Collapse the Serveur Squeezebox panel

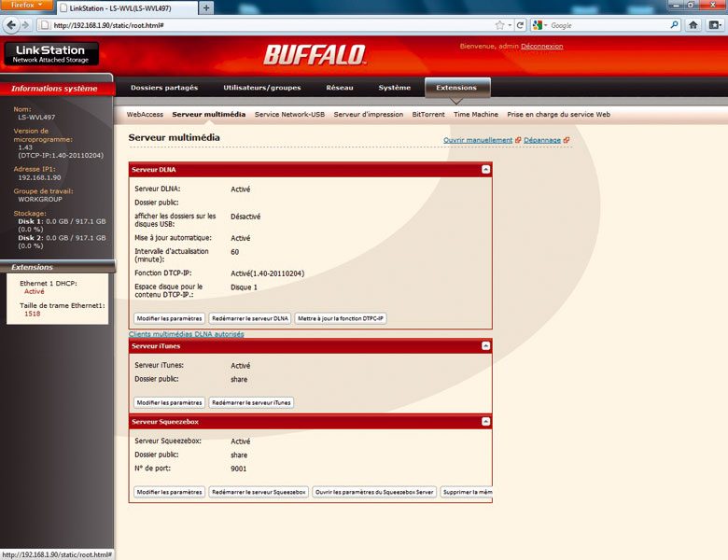485,422
